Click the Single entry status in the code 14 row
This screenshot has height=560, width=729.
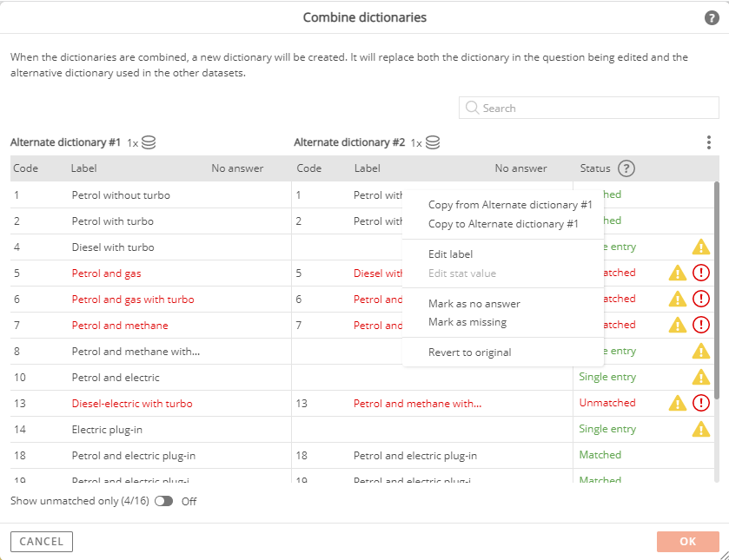click(x=607, y=429)
